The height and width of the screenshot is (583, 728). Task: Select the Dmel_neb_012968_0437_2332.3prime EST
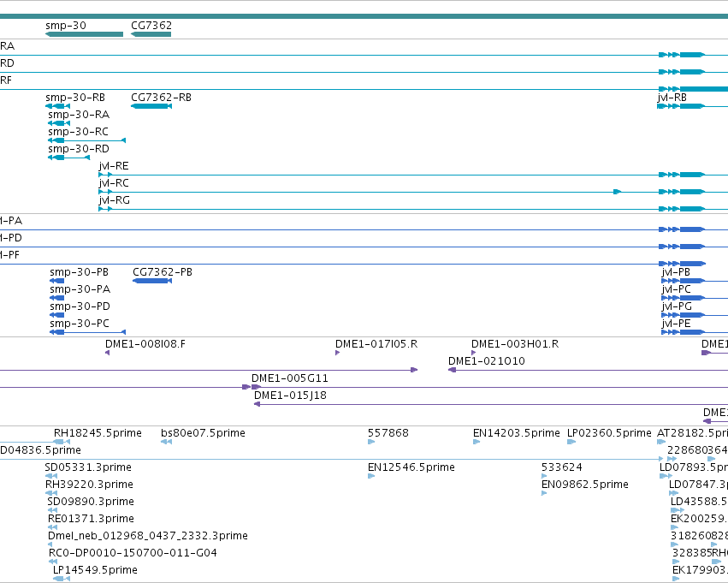50,545
